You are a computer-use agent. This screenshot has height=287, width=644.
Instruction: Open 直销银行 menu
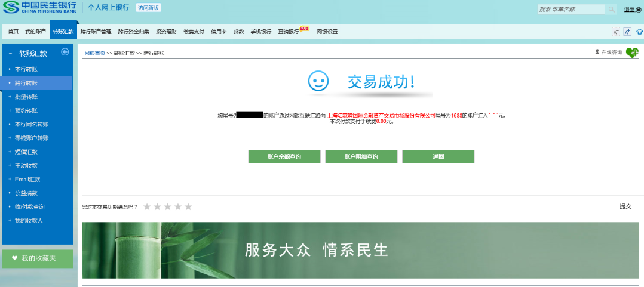289,32
